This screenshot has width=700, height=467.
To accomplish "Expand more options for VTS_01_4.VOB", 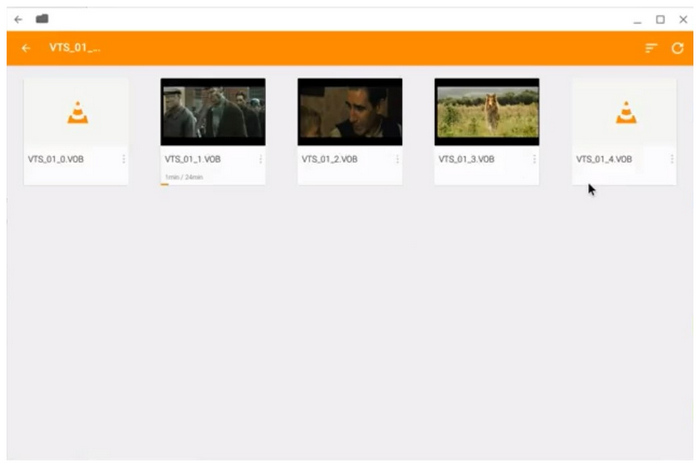I will [x=672, y=159].
